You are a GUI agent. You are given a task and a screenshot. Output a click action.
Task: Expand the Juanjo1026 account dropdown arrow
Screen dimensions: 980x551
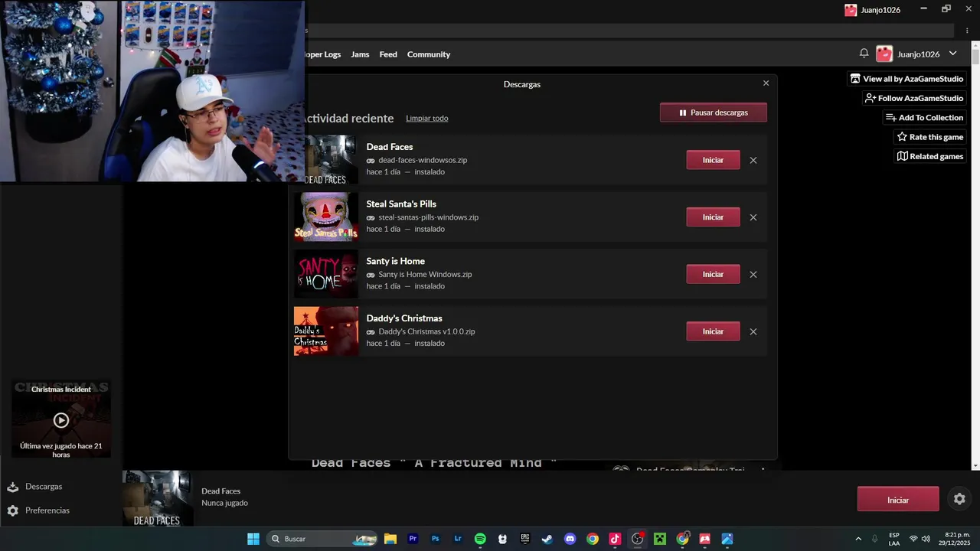point(952,54)
